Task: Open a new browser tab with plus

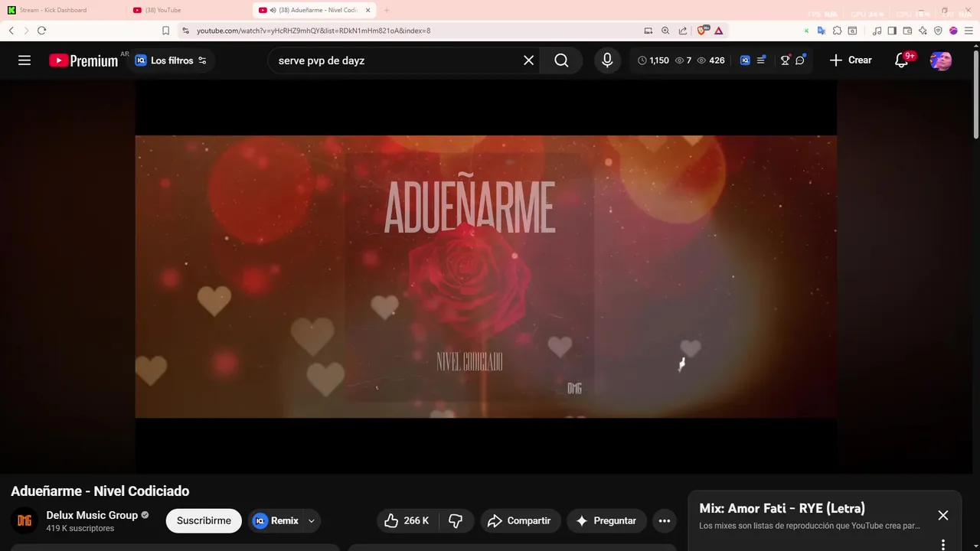Action: [x=387, y=10]
